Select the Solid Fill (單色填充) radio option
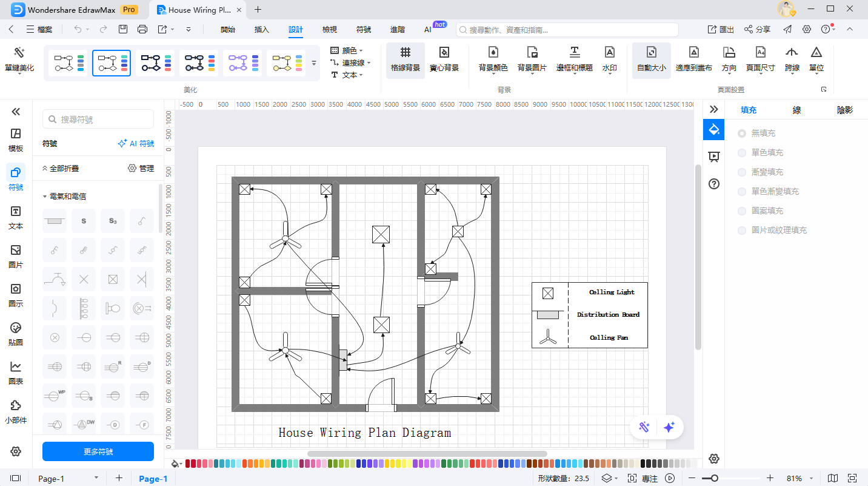Viewport: 868px width, 486px height. pyautogui.click(x=742, y=153)
